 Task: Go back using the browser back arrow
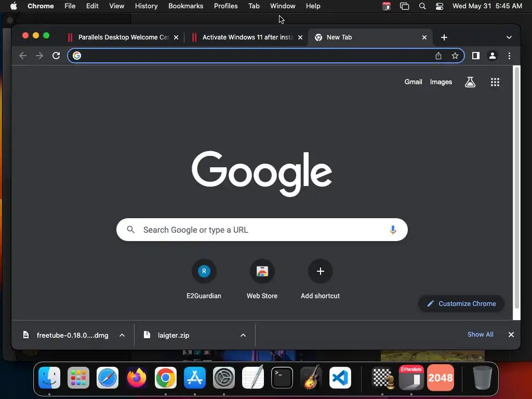coord(23,56)
